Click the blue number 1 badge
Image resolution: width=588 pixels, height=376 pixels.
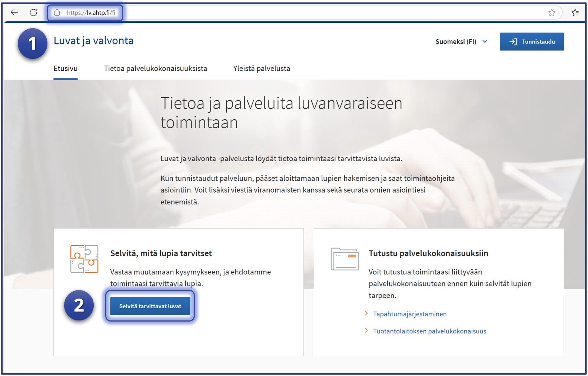pos(33,43)
